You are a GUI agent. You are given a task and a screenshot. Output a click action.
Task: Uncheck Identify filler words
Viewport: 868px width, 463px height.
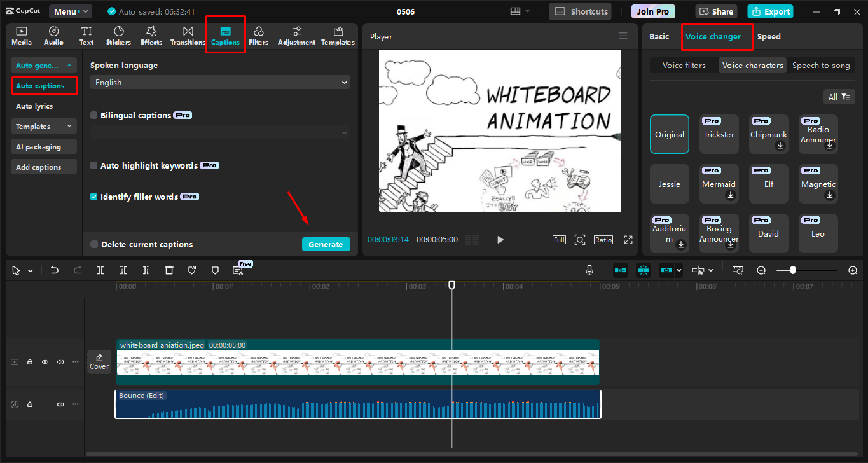(x=93, y=197)
